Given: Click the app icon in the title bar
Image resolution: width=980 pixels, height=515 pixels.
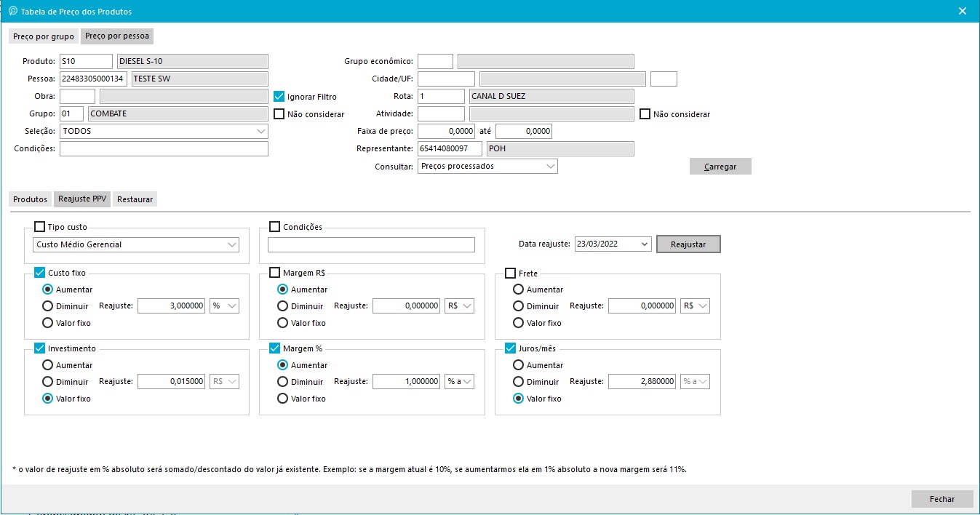Looking at the screenshot, I should 12,11.
